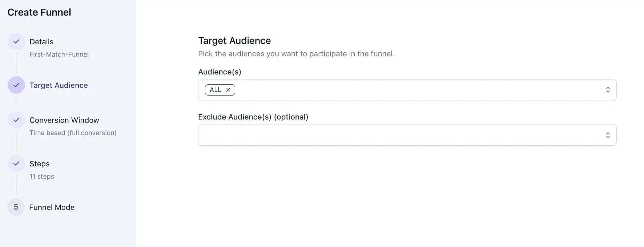Screen dimensions: 644x247
Task: Click the Target Audience checkmark icon
Action: [x=16, y=85]
